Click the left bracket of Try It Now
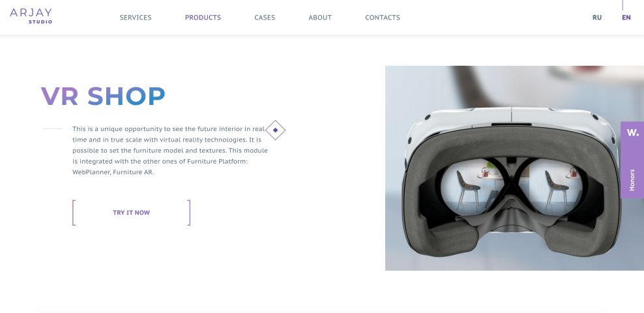Screen dimensions: 644x313 74,213
